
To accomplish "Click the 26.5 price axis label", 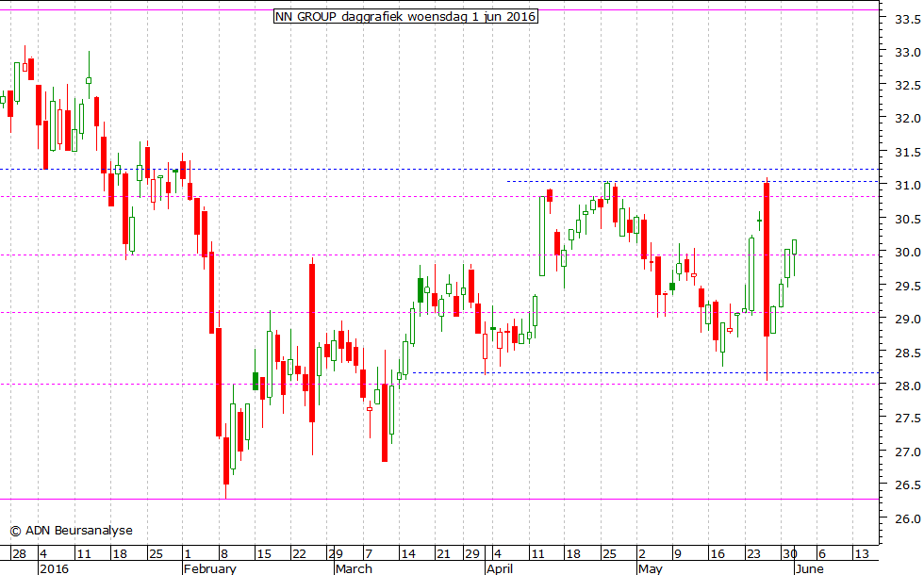I will (x=907, y=485).
